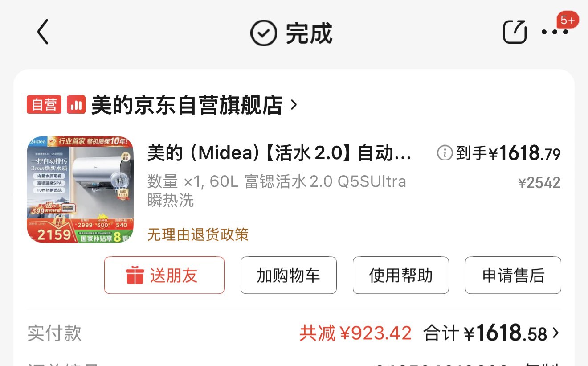Screen dimensions: 588x366
Task: Tap the red 自营 badge
Action: 44,105
